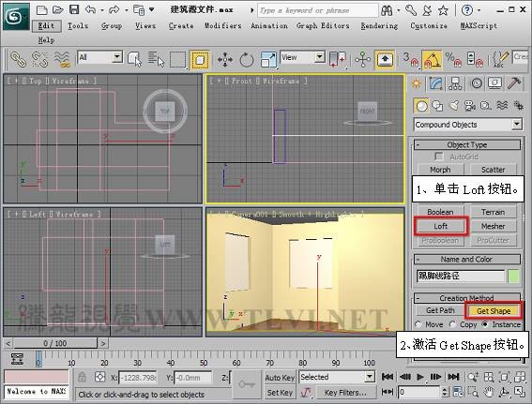Screen dimensions: 532x404
Task: Select the Select Object tool
Action: (x=135, y=59)
